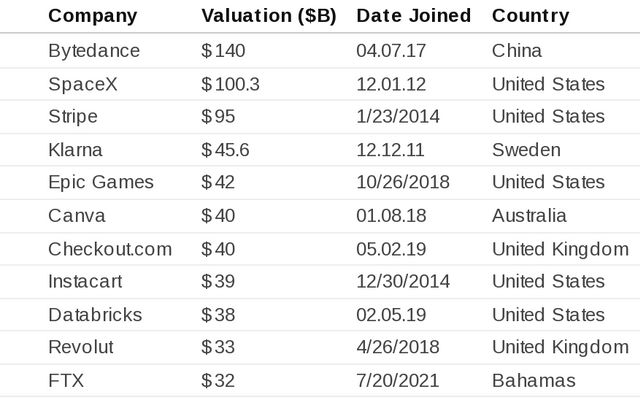Select the SpaceX company cell
640x400 pixels.
click(x=82, y=84)
